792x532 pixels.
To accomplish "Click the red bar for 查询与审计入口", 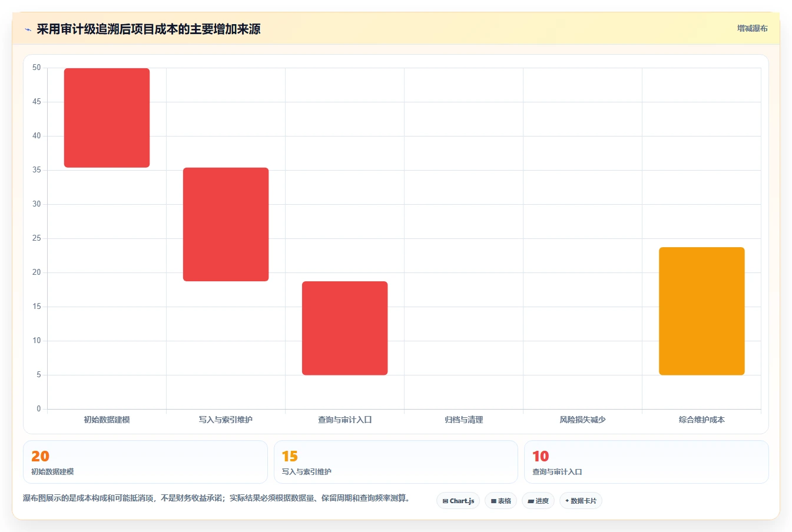I will tap(344, 328).
